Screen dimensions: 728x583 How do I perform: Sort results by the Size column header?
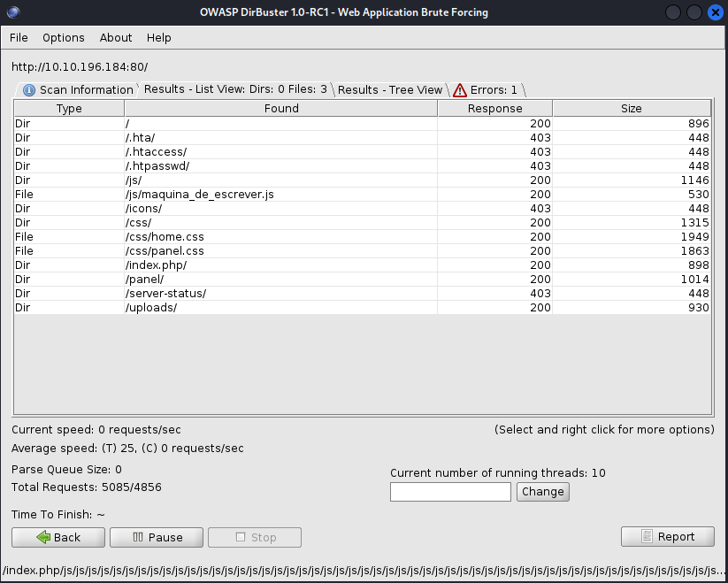click(x=631, y=109)
